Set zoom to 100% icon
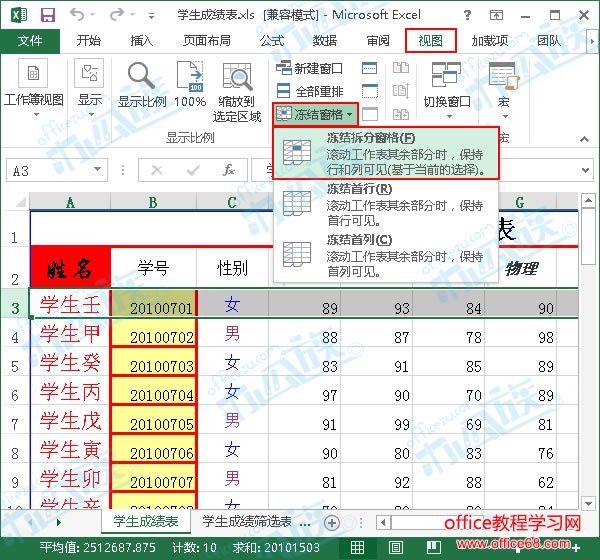 coord(190,85)
